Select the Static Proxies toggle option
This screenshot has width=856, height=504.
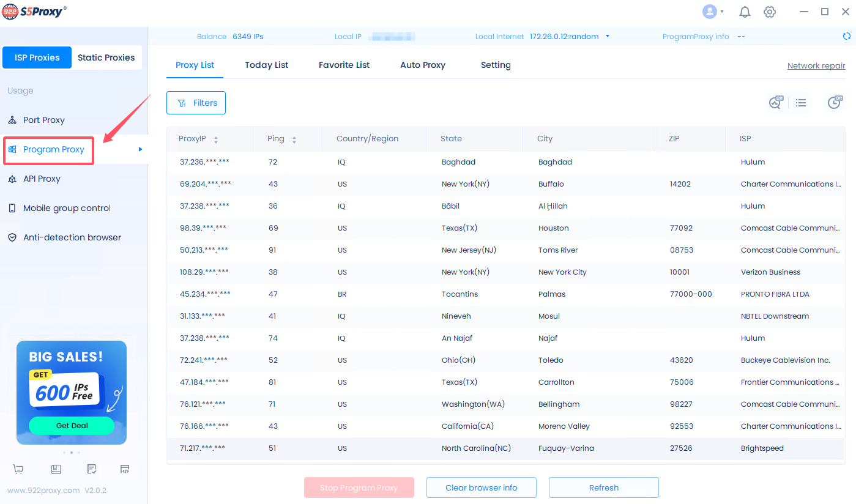point(106,57)
